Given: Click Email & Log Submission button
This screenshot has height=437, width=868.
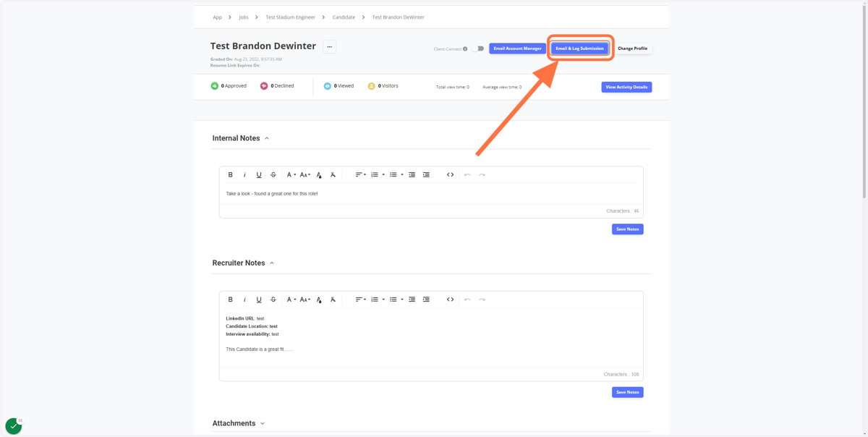Looking at the screenshot, I should coord(579,48).
